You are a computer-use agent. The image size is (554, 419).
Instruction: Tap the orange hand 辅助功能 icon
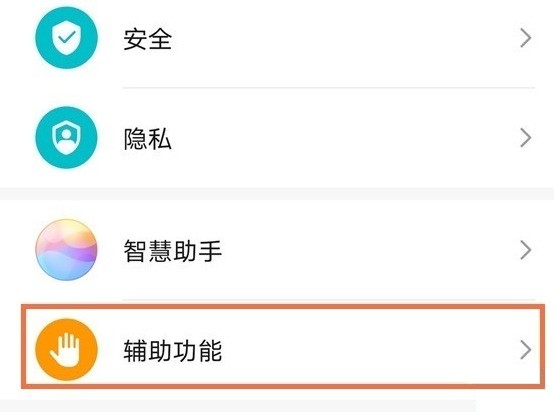tap(66, 349)
